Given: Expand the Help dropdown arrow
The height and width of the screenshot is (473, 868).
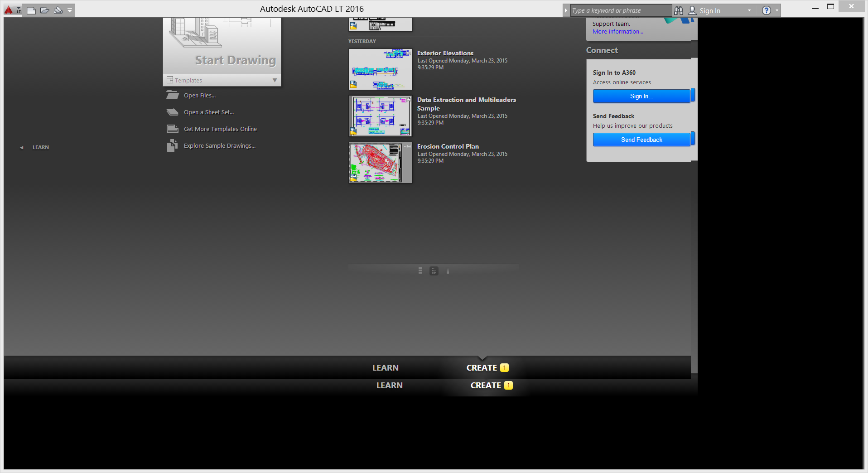Looking at the screenshot, I should point(777,10).
